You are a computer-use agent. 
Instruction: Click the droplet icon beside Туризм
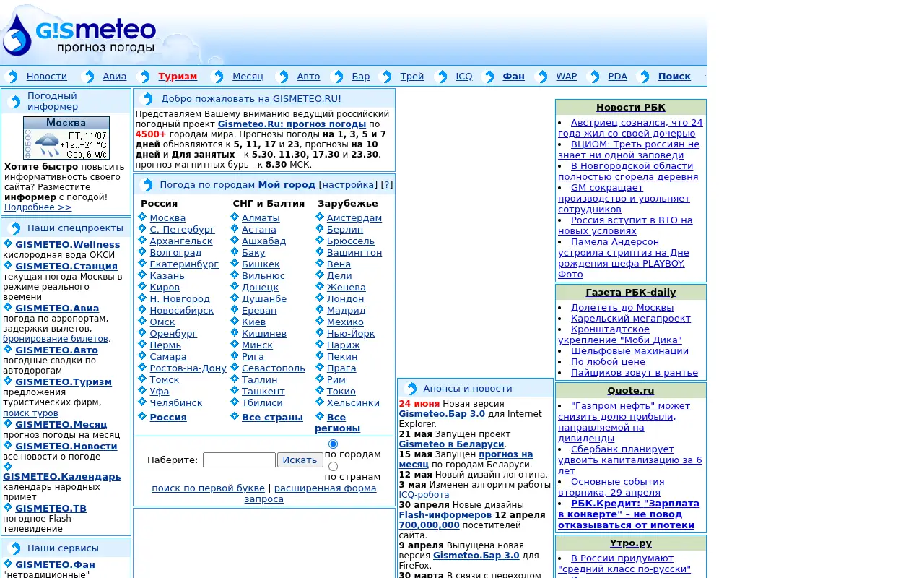click(x=144, y=77)
